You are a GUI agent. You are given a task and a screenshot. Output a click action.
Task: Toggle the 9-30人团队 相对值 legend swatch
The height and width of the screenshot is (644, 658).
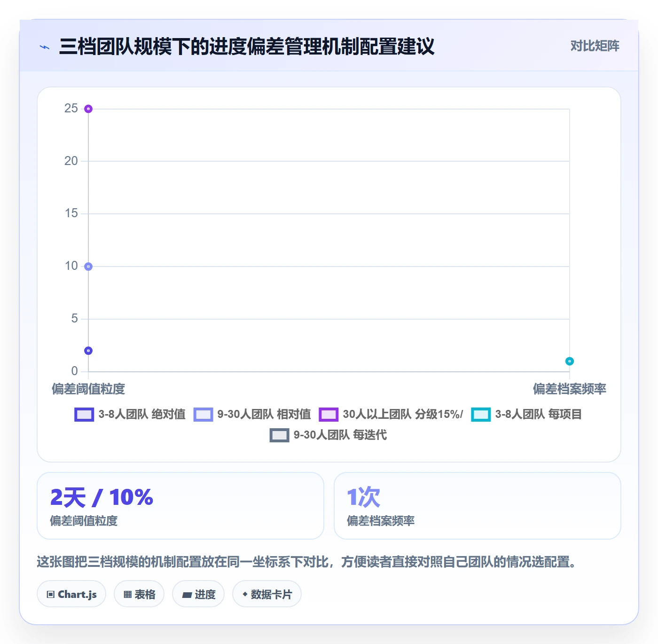tap(203, 415)
